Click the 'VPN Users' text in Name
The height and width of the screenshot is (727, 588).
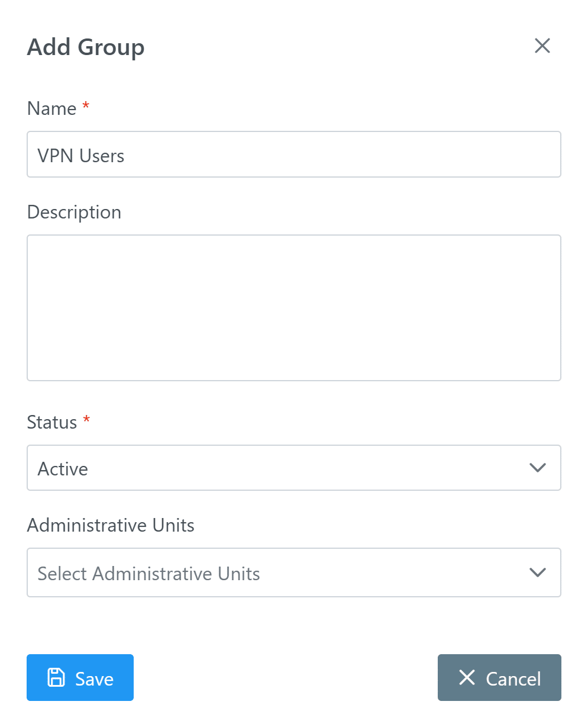pos(81,156)
